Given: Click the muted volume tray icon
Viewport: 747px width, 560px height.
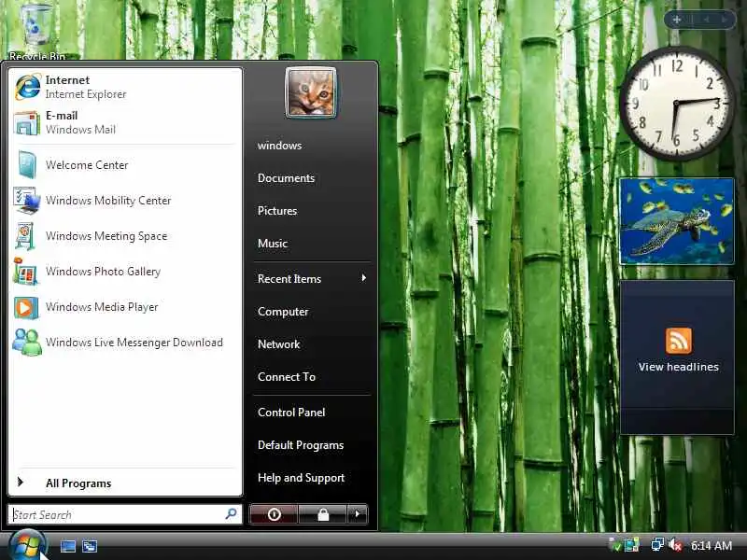Looking at the screenshot, I should [675, 545].
